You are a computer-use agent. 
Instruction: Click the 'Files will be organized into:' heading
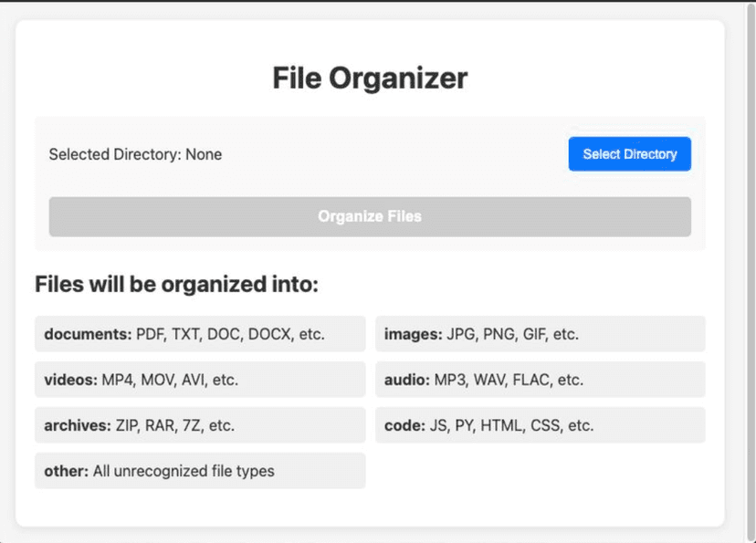176,285
